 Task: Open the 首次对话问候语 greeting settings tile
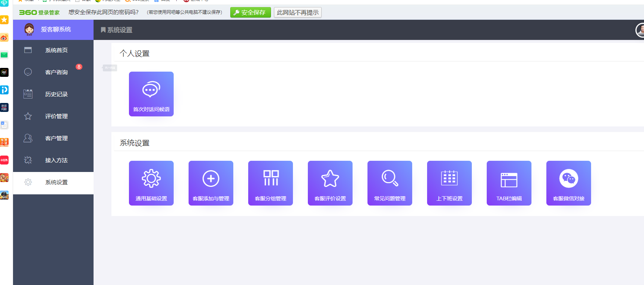click(x=151, y=94)
